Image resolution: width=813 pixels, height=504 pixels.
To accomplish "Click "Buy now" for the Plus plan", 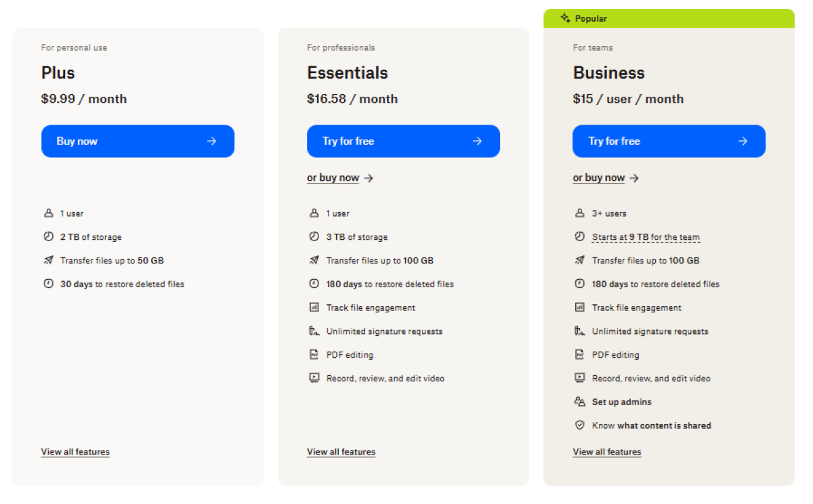I will coord(138,141).
